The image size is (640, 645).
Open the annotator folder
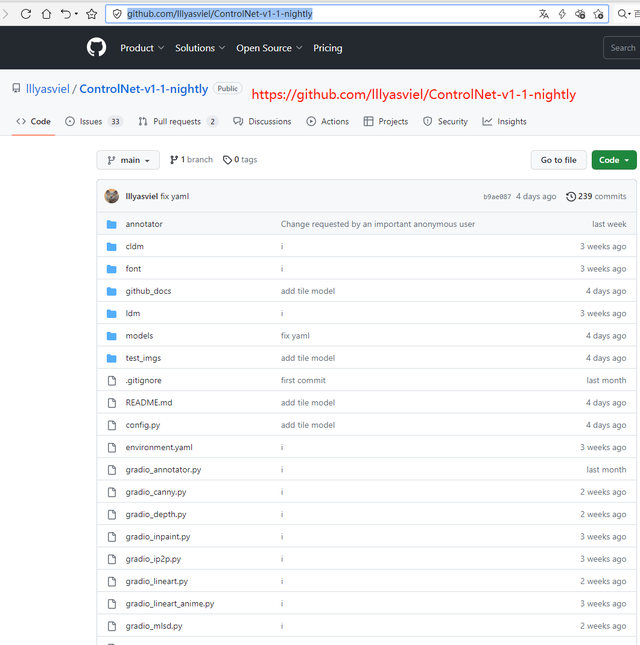click(144, 224)
